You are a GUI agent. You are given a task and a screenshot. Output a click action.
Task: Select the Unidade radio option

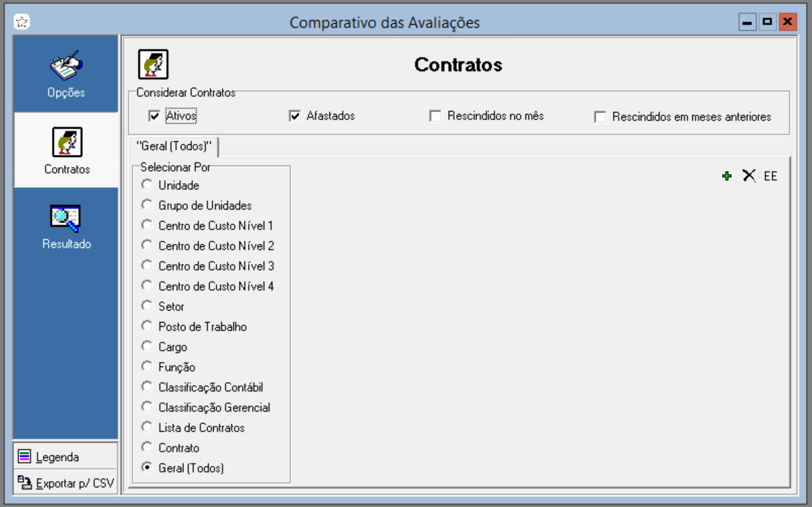click(146, 184)
